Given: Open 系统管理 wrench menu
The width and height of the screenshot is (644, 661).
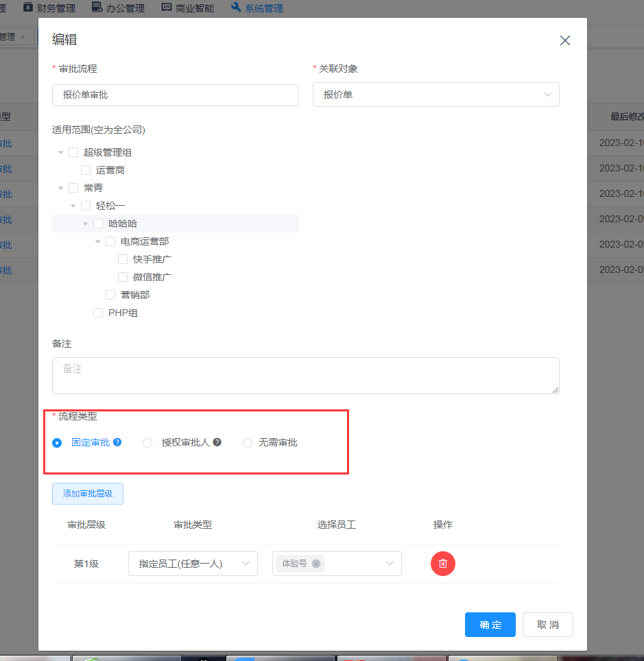Looking at the screenshot, I should [x=257, y=8].
